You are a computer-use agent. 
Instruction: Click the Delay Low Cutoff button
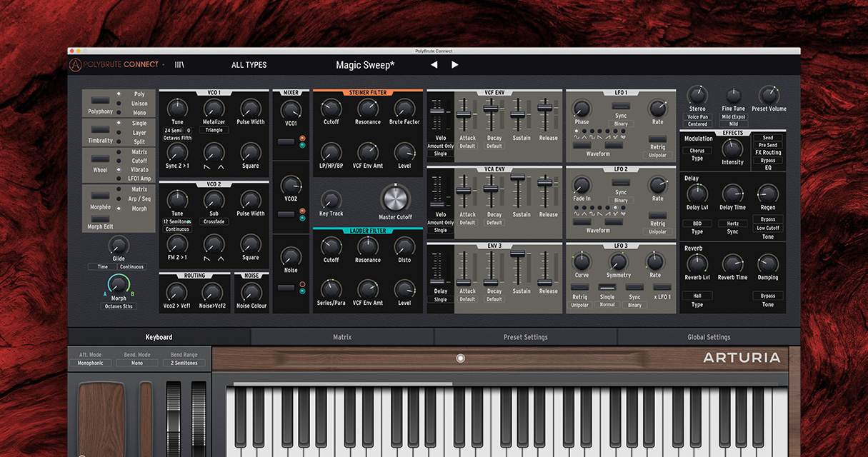click(768, 228)
